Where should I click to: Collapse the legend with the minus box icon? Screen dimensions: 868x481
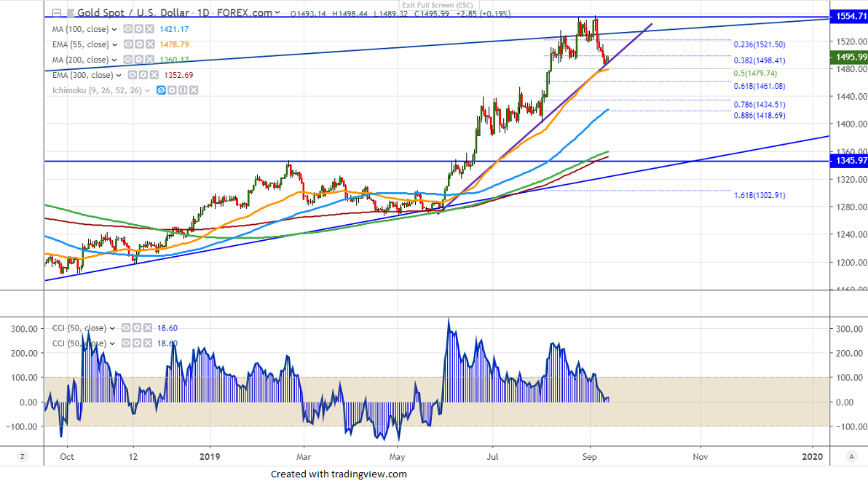57,12
